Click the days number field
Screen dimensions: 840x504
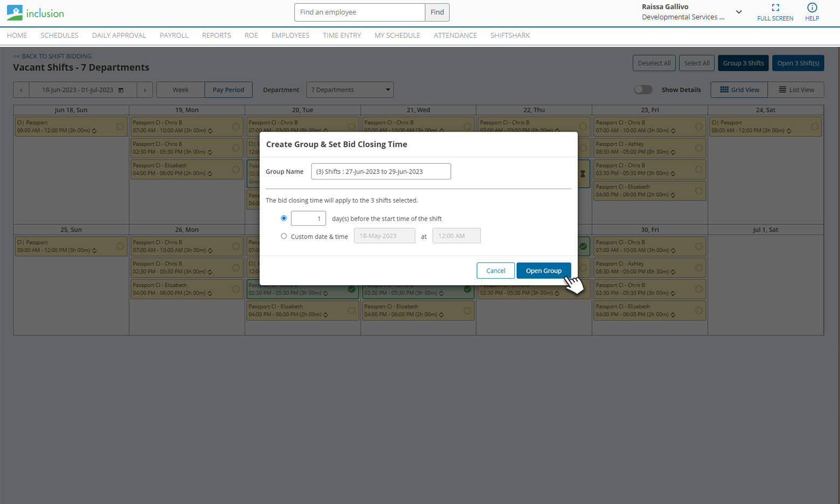[308, 218]
